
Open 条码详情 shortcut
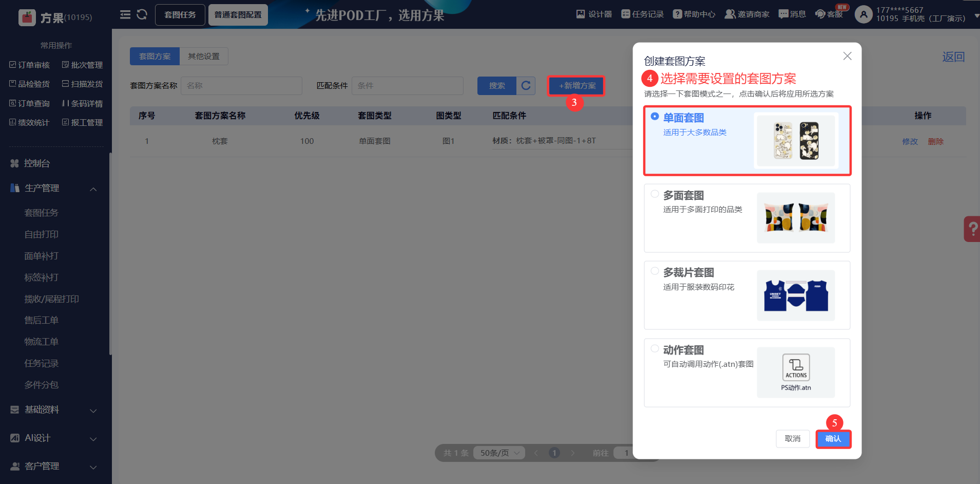click(82, 103)
